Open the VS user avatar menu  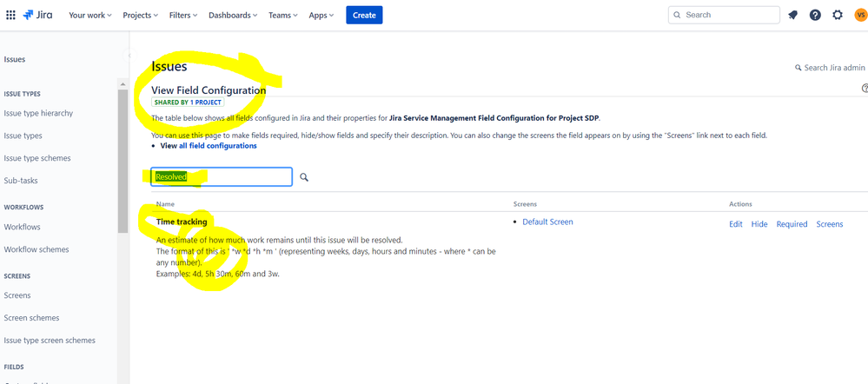[x=861, y=15]
